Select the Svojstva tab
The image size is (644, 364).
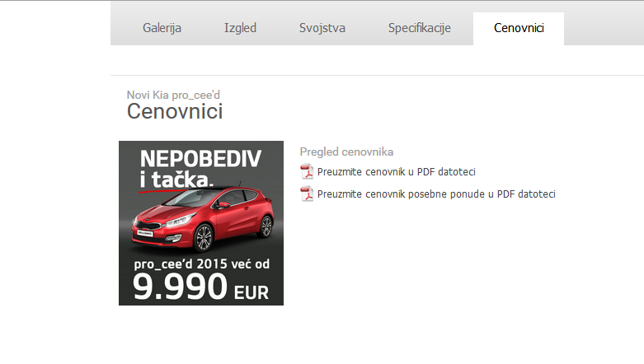tap(322, 28)
